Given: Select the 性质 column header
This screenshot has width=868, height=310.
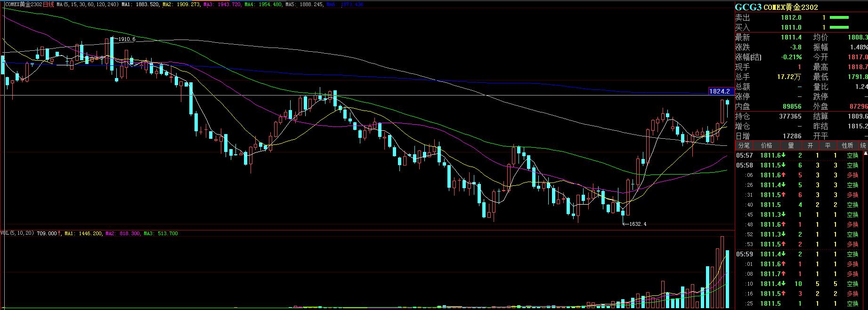Looking at the screenshot, I should pos(848,145).
